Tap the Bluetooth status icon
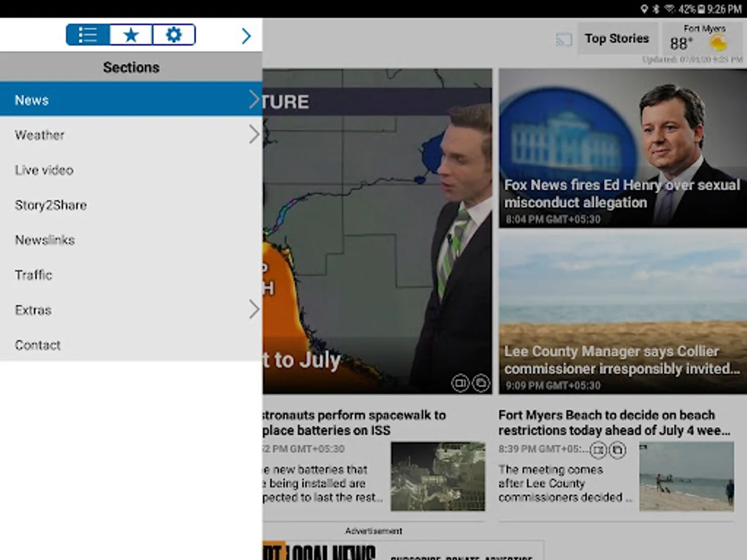 [x=656, y=9]
